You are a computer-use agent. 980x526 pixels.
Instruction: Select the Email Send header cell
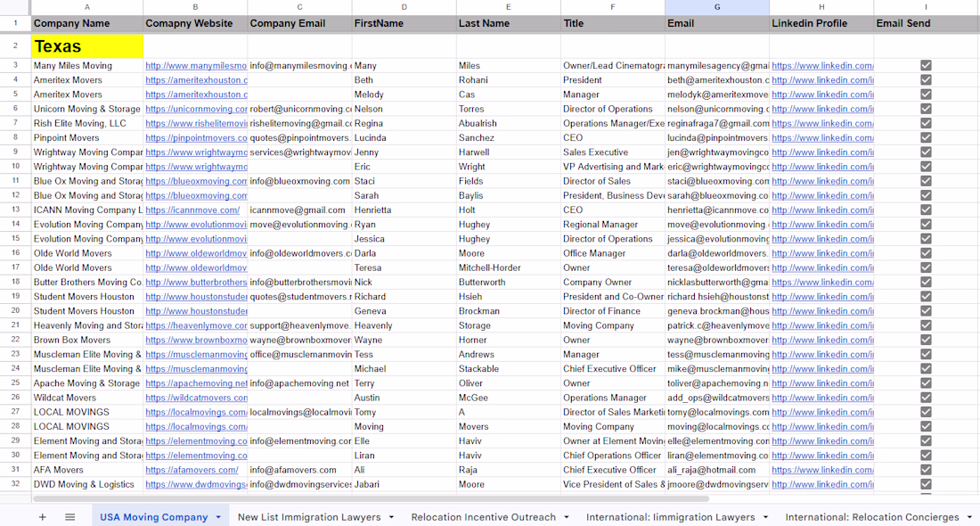click(x=927, y=24)
